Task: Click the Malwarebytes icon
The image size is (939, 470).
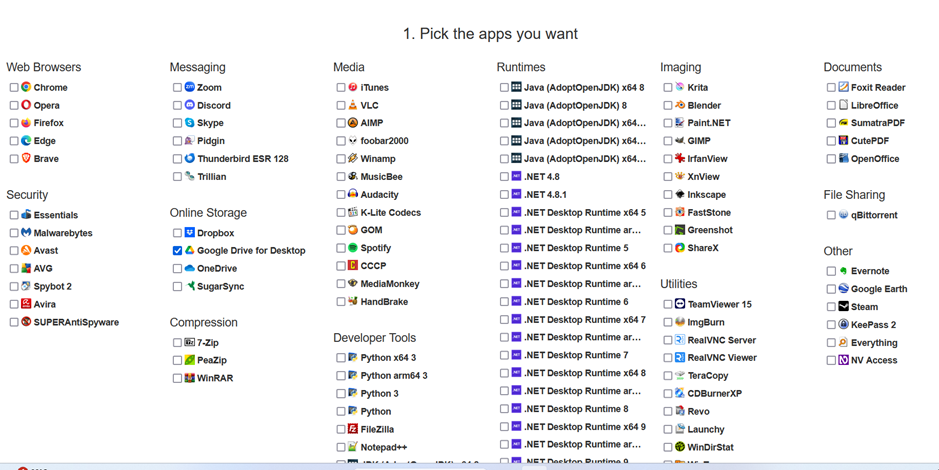Action: point(26,233)
